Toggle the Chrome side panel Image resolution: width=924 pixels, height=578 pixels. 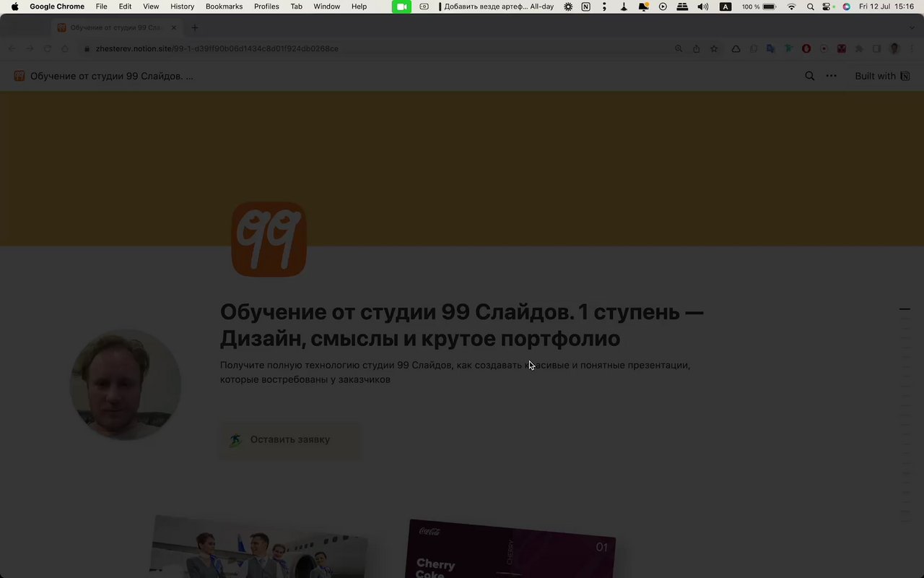click(x=876, y=48)
